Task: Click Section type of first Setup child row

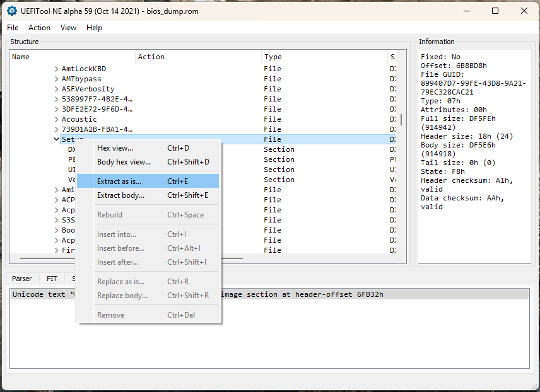Action: [x=279, y=149]
